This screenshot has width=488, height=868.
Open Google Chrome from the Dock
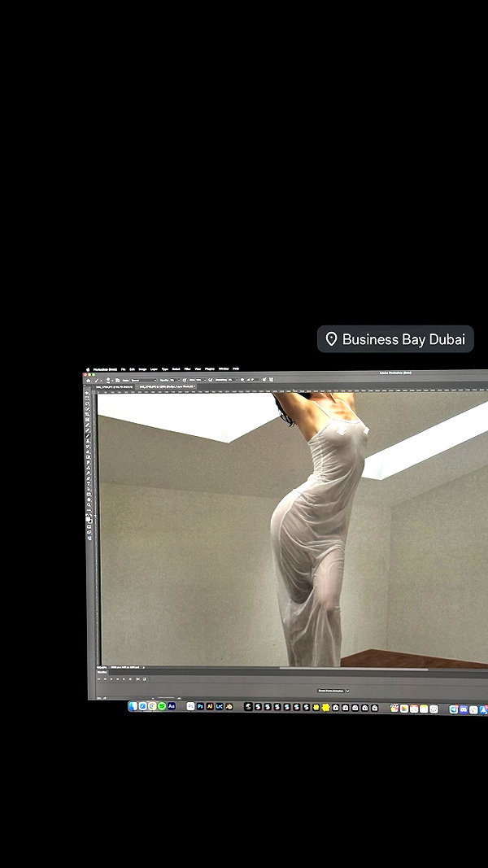[152, 706]
